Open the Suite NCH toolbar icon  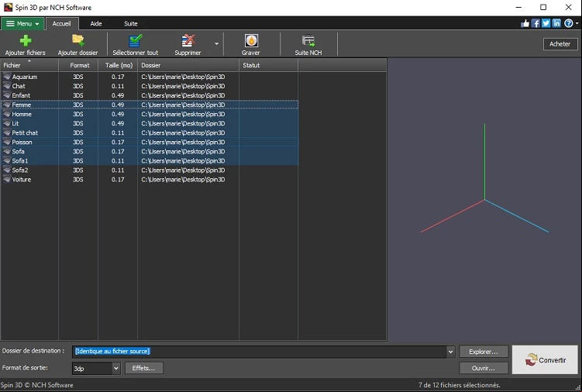308,40
